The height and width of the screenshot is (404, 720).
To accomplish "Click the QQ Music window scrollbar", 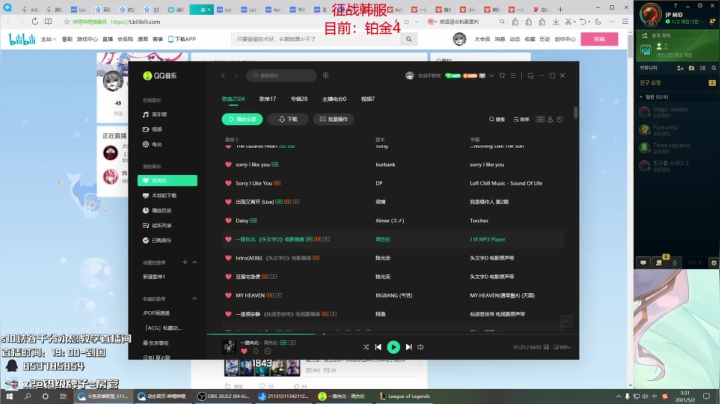I will tap(575, 112).
